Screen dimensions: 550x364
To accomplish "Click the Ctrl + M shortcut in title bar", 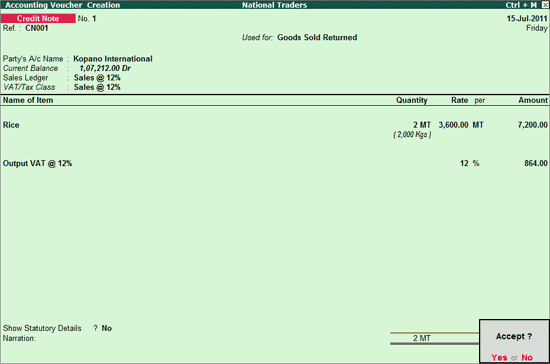I will 521,5.
